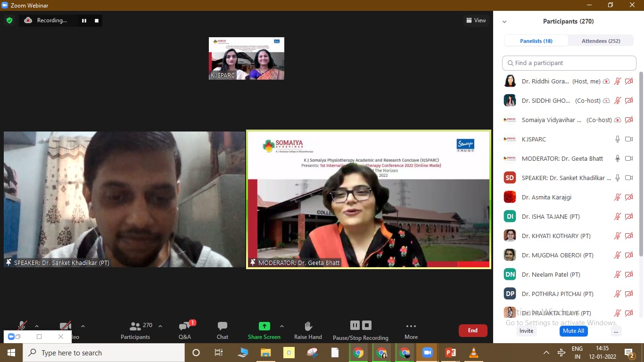The width and height of the screenshot is (644, 362).
Task: Pause recording from top recording bar
Action: click(x=84, y=21)
